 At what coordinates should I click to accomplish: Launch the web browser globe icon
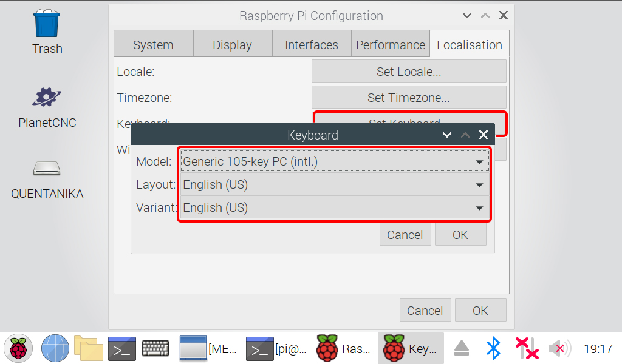(55, 349)
